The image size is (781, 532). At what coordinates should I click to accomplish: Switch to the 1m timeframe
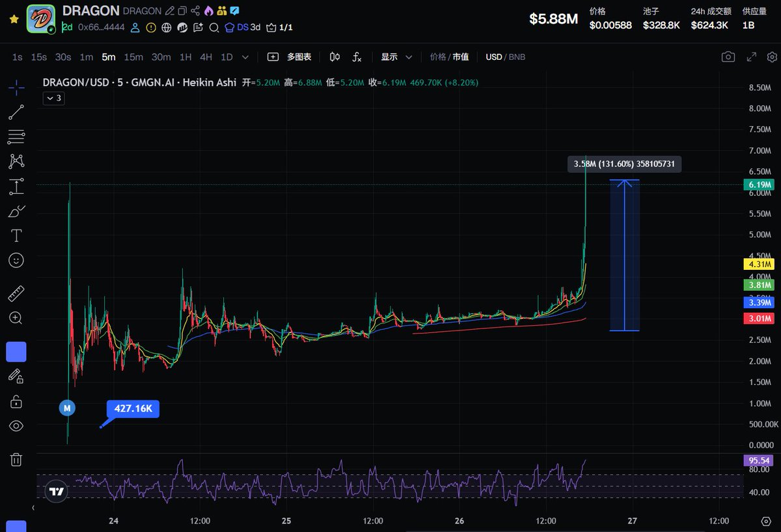(x=86, y=57)
